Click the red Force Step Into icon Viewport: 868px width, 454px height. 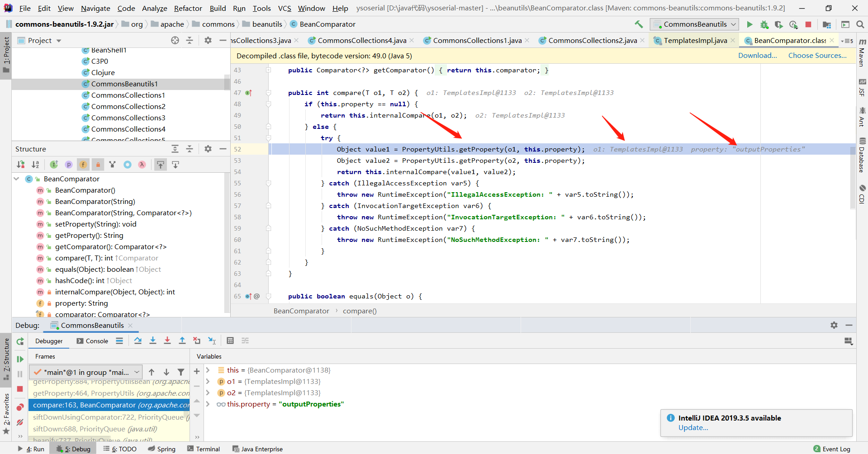(x=167, y=340)
